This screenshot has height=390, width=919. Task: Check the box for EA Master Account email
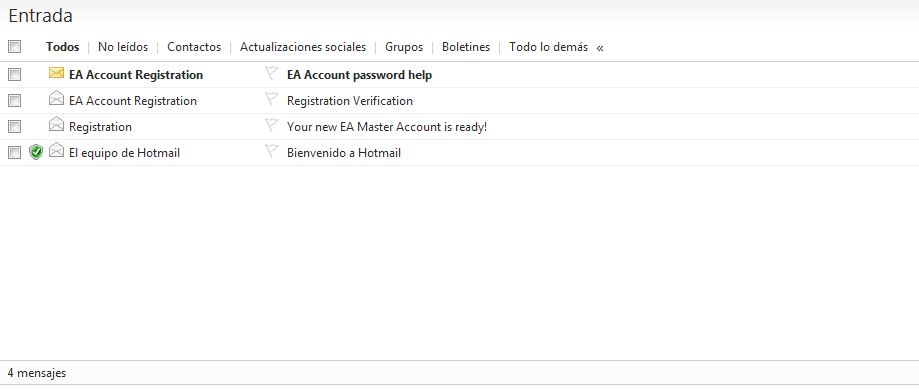(x=15, y=127)
